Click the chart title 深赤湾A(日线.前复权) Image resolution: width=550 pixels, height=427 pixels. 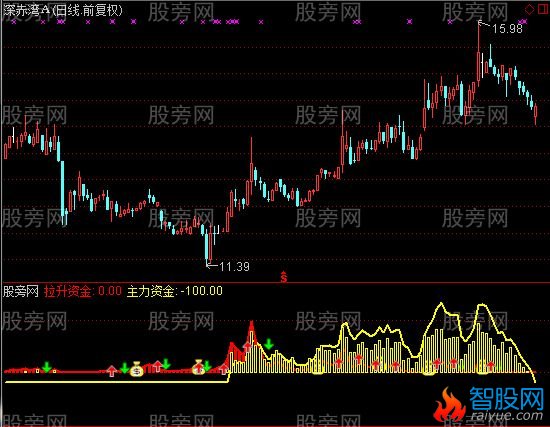coord(63,11)
